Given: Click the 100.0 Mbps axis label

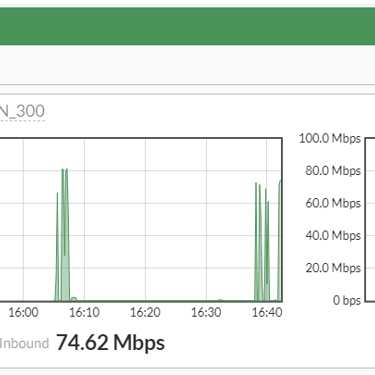Looking at the screenshot, I should pos(330,138).
